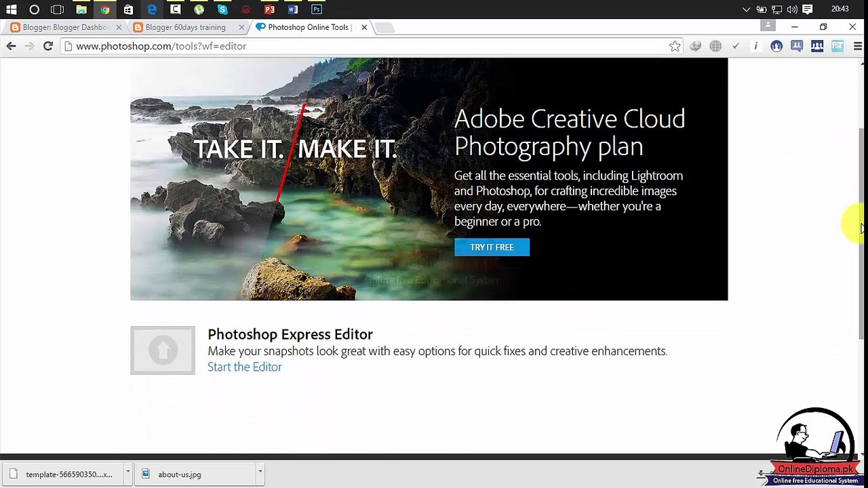This screenshot has height=488, width=868.
Task: Go forward to the next page
Action: pyautogui.click(x=29, y=46)
